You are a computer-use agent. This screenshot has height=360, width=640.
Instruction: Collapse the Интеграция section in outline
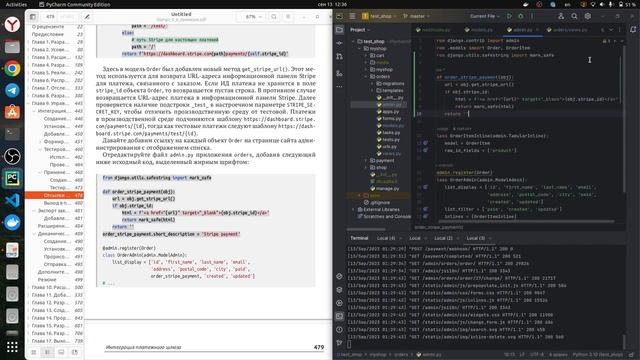[34, 111]
